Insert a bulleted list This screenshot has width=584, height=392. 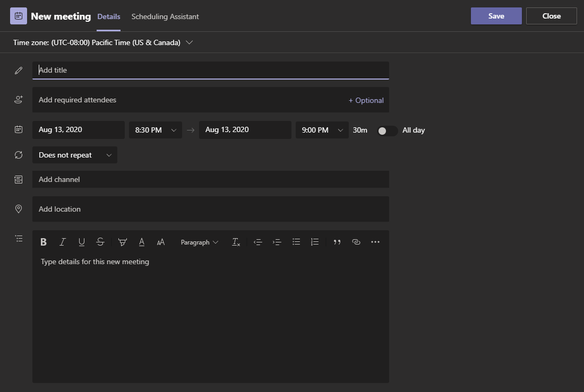(x=296, y=242)
